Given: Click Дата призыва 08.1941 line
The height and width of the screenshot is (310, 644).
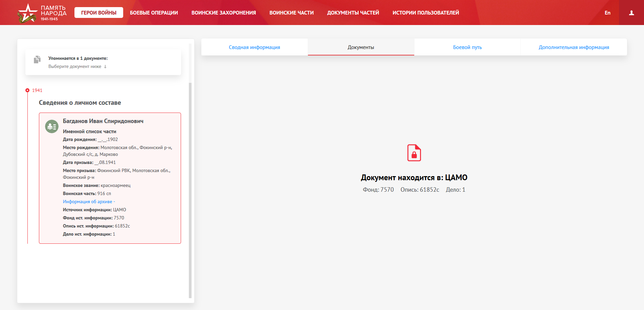Looking at the screenshot, I should 89,162.
